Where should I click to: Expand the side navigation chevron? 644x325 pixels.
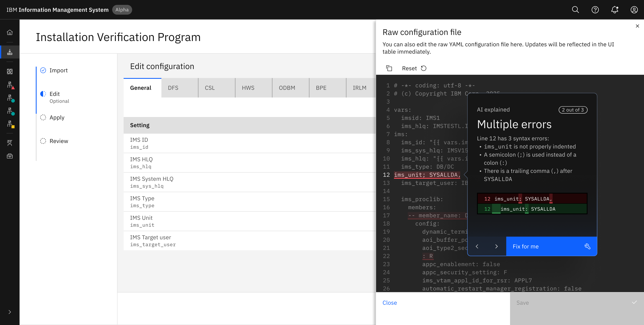(x=10, y=312)
